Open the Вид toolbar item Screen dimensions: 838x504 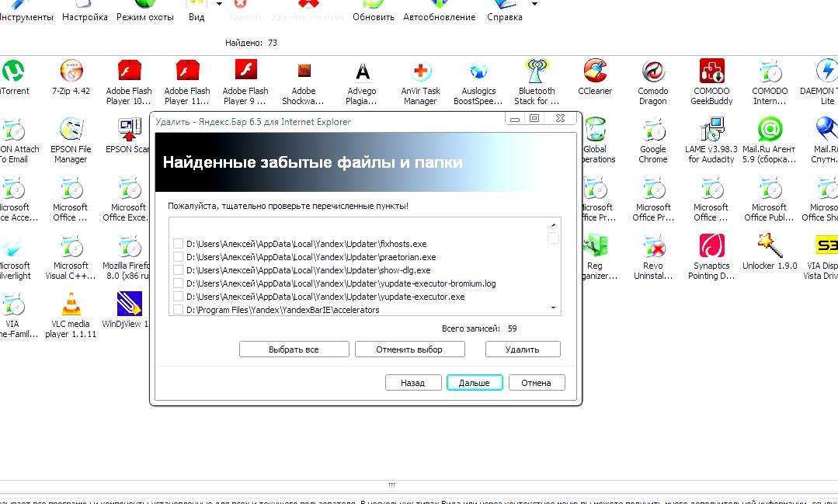196,12
